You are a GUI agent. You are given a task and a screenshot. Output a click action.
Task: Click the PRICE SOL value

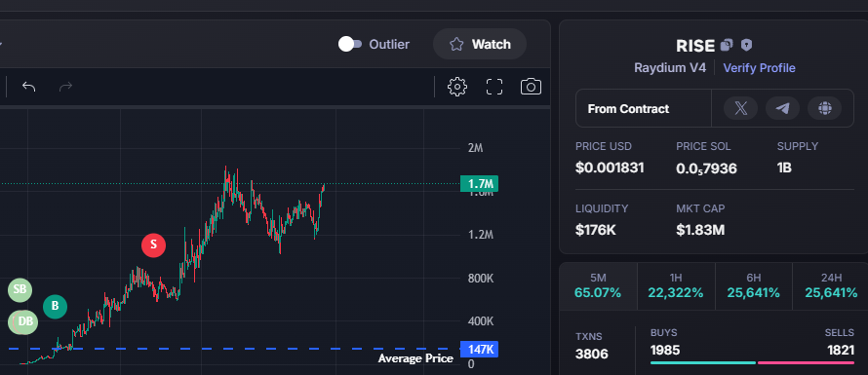(706, 169)
